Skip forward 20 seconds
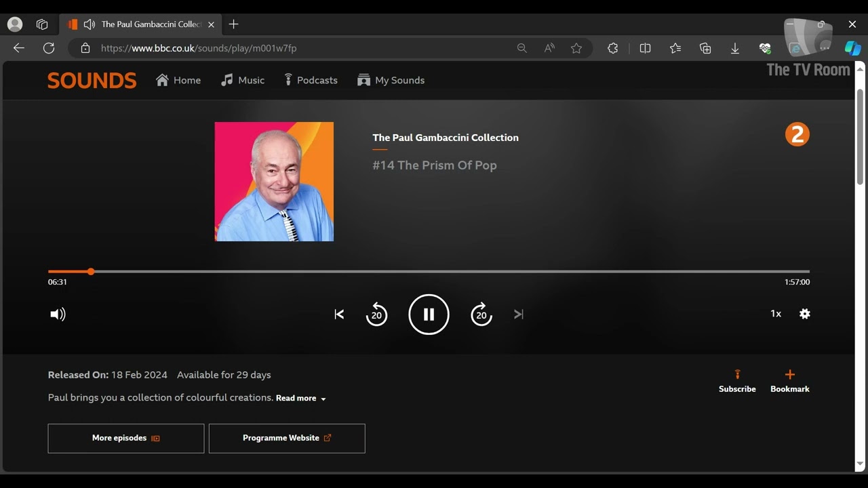This screenshot has width=868, height=488. (481, 314)
